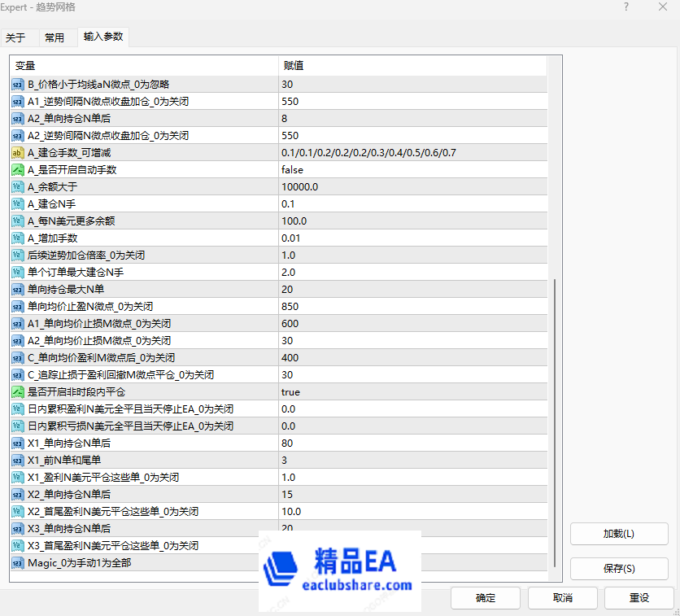Click the parameter list vertical scrollbar thumb
Screen dimensions: 680x616
555,423
